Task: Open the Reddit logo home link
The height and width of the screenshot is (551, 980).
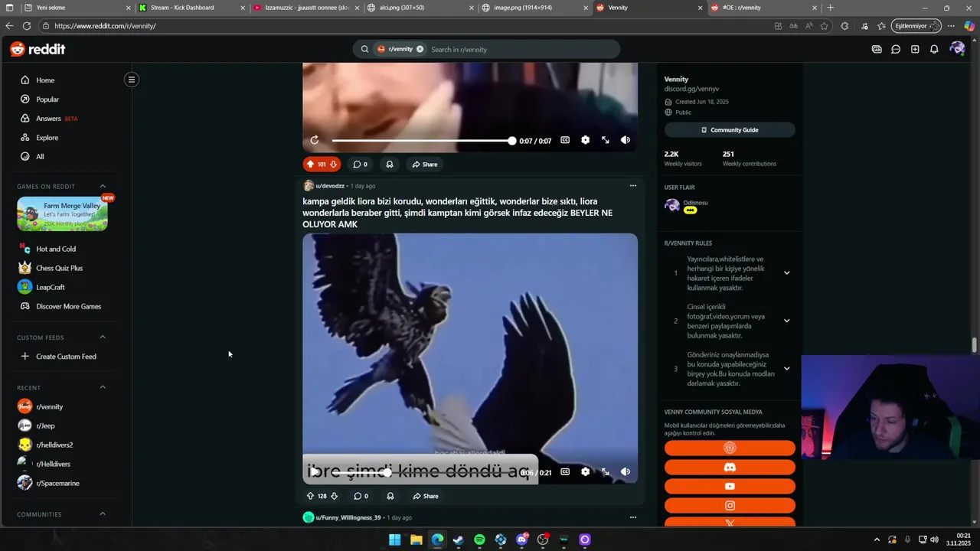Action: click(x=38, y=49)
